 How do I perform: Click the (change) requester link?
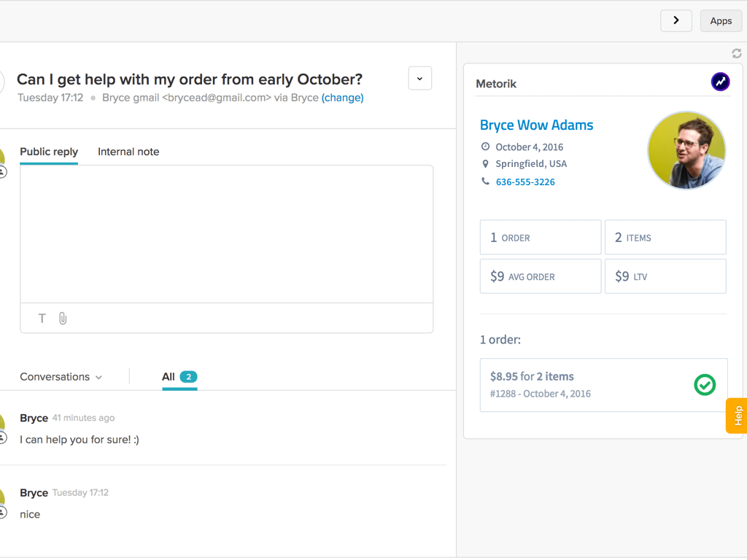pos(342,98)
